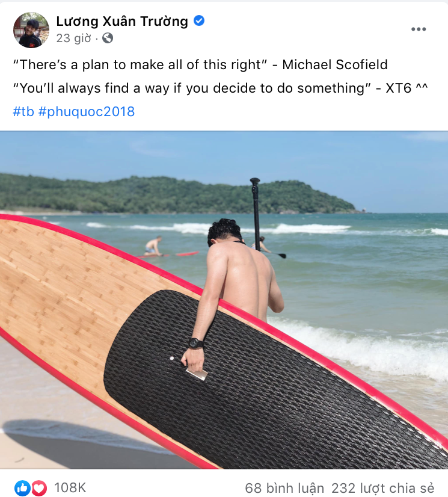The image size is (448, 497).
Task: Open Lương Xuân Trường's profile name link
Action: 122,21
